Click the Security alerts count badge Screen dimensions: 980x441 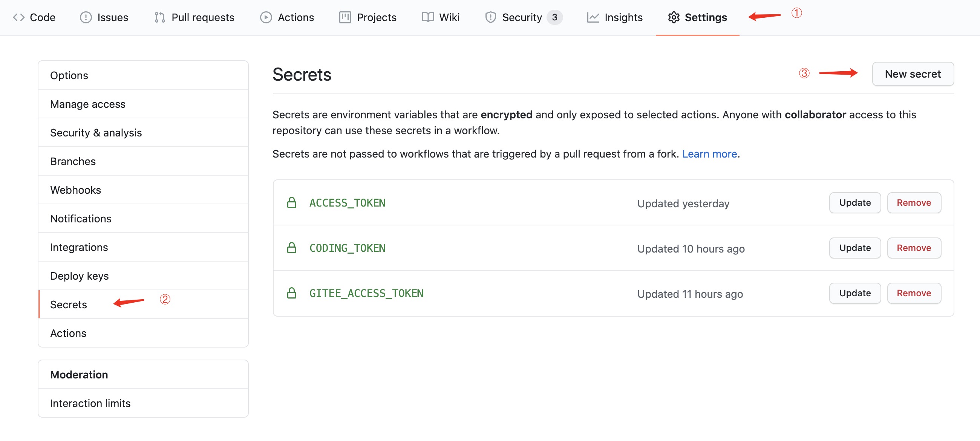click(x=554, y=17)
